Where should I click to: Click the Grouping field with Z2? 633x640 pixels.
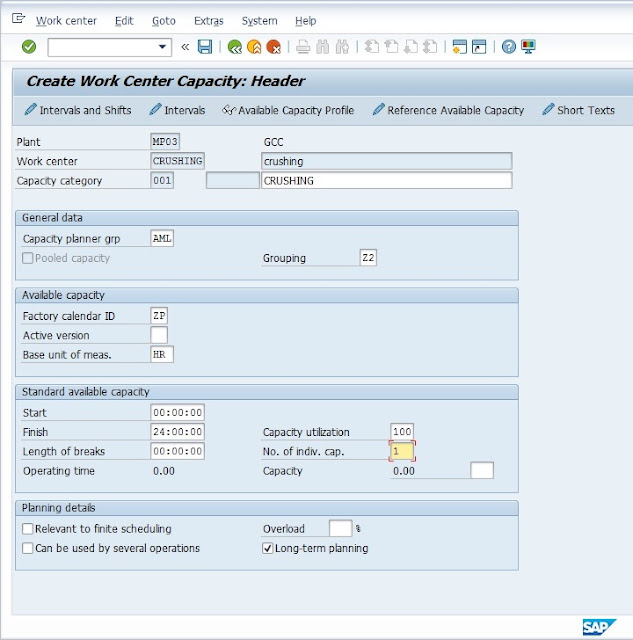368,258
